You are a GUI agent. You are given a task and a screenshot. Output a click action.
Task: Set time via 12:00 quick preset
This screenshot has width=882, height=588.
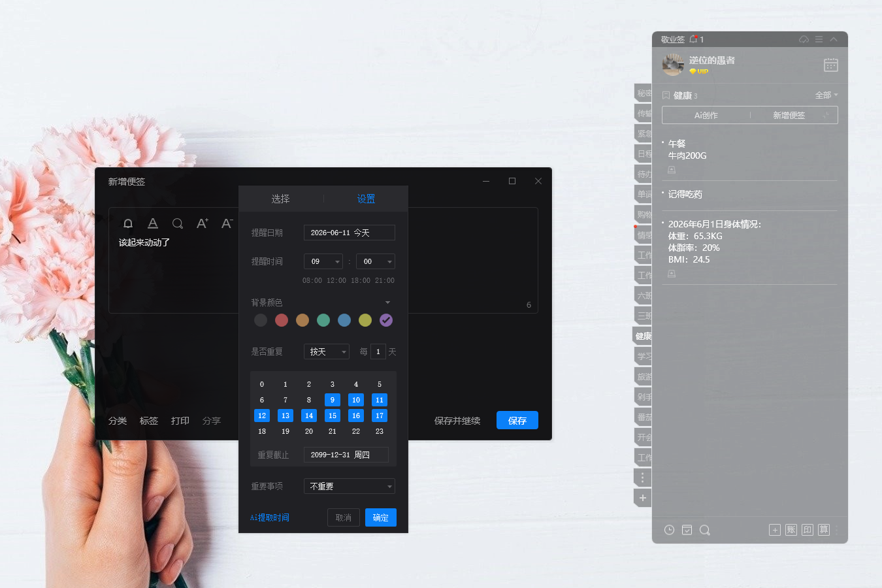(x=336, y=280)
